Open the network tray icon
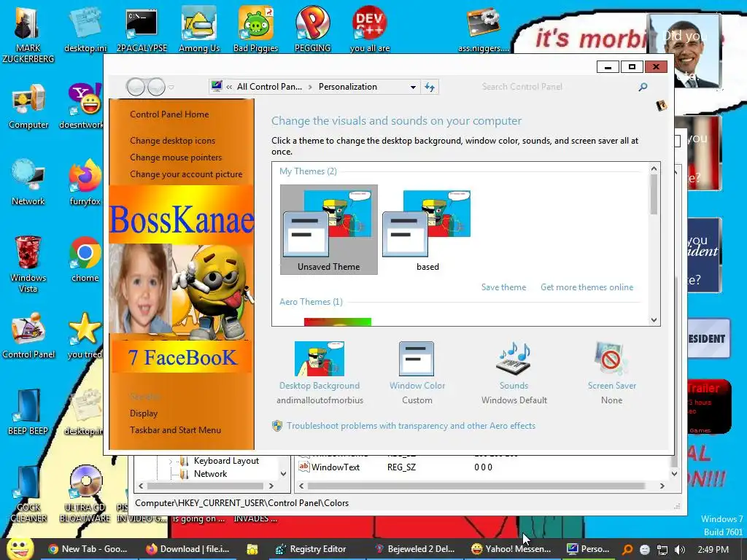Screen dimensions: 747x560 tap(662, 550)
